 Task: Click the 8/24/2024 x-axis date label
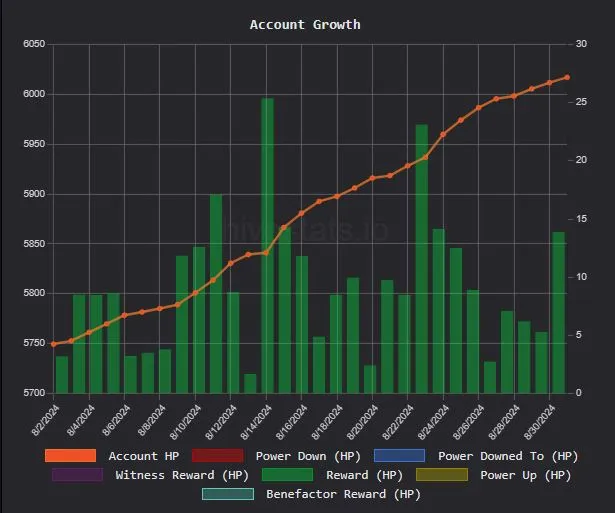point(433,422)
